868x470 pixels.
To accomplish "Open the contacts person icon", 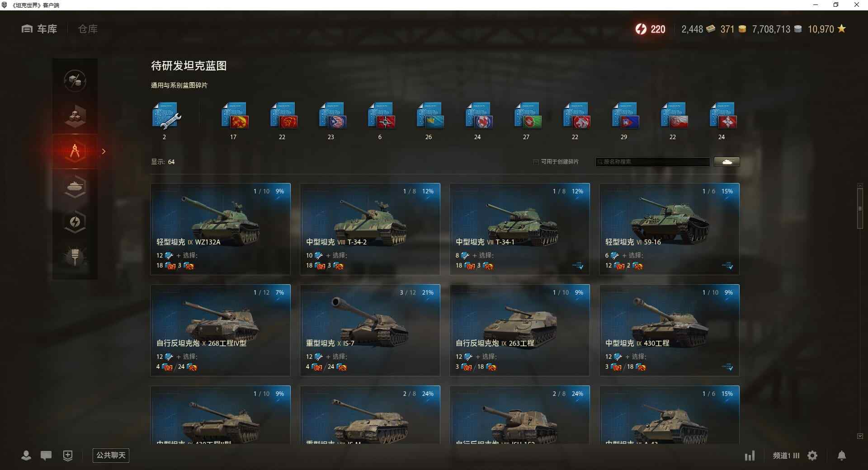I will [26, 456].
